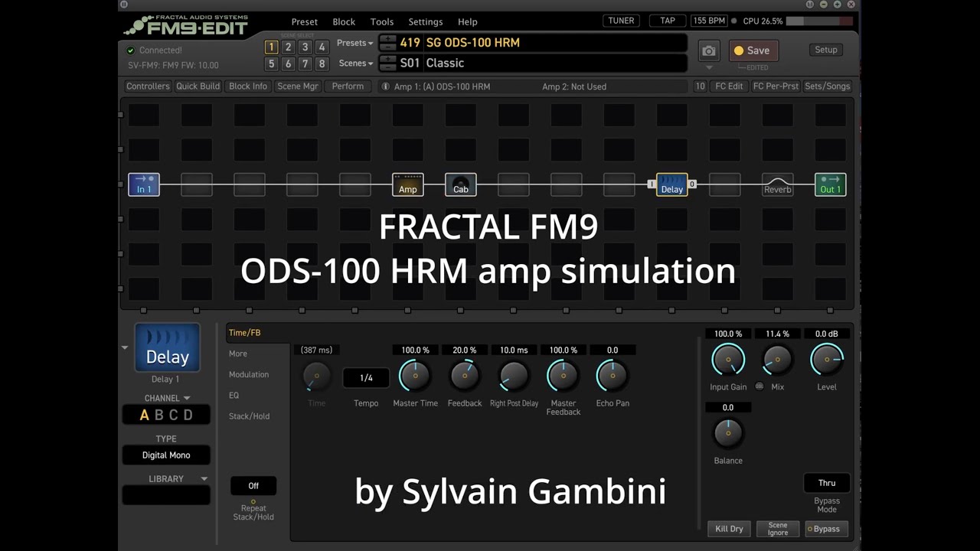The image size is (980, 551).
Task: Select scene 3 in Scene Select
Action: tap(305, 47)
